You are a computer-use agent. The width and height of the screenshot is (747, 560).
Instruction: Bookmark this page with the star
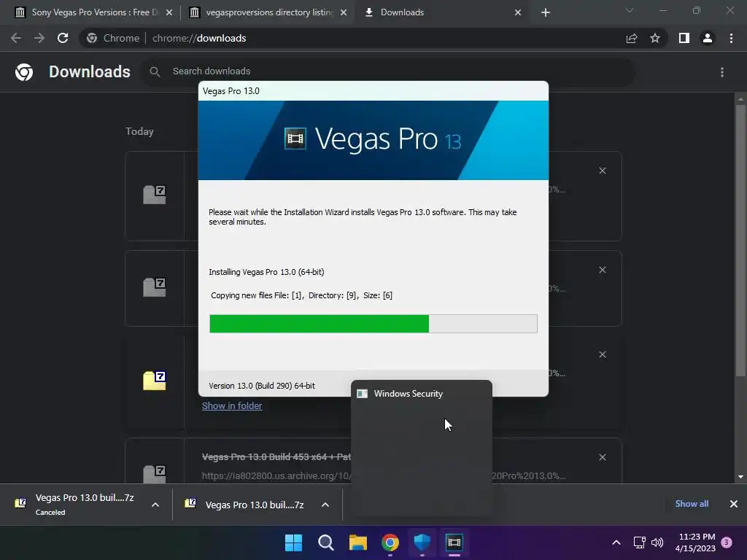(655, 38)
